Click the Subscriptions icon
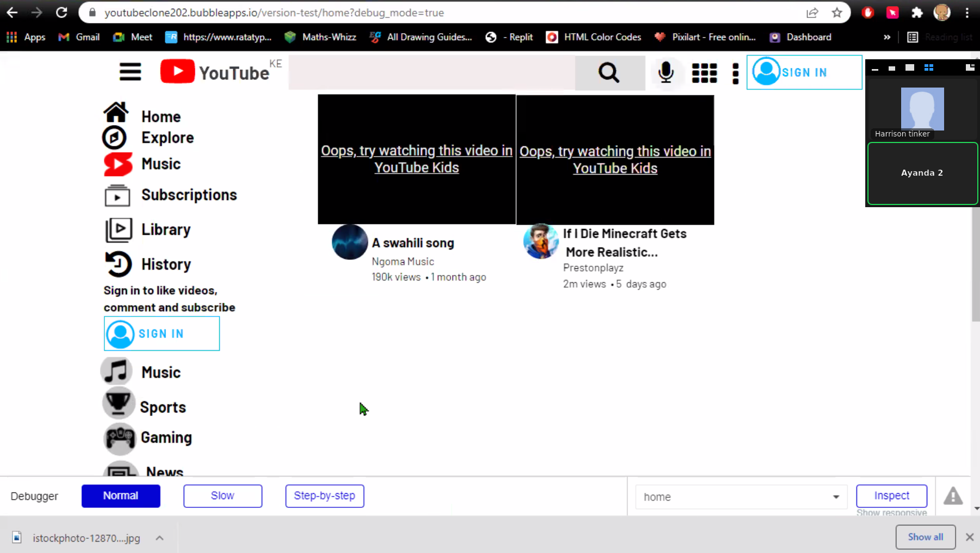Image resolution: width=980 pixels, height=553 pixels. [x=117, y=196]
